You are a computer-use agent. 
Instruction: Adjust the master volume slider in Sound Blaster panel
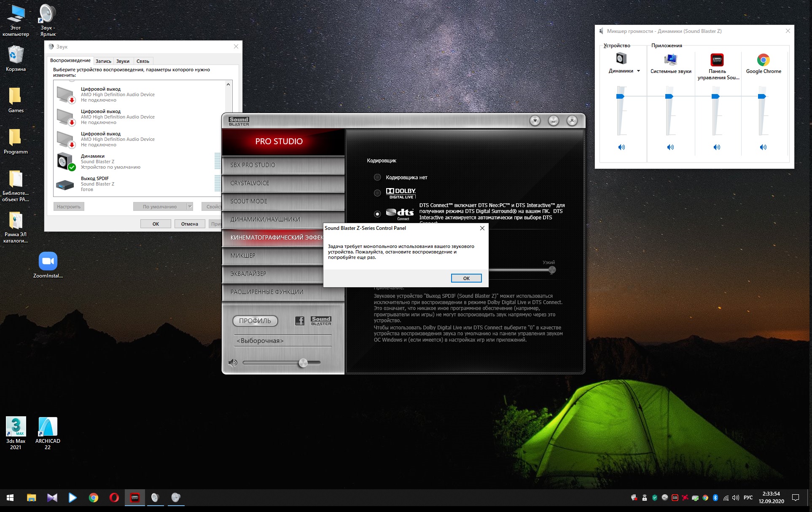click(x=303, y=363)
